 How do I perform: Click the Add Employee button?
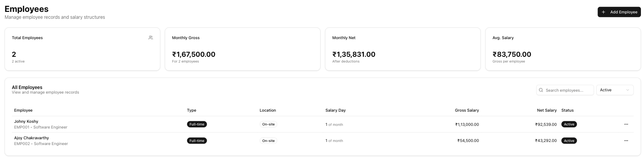pyautogui.click(x=619, y=12)
